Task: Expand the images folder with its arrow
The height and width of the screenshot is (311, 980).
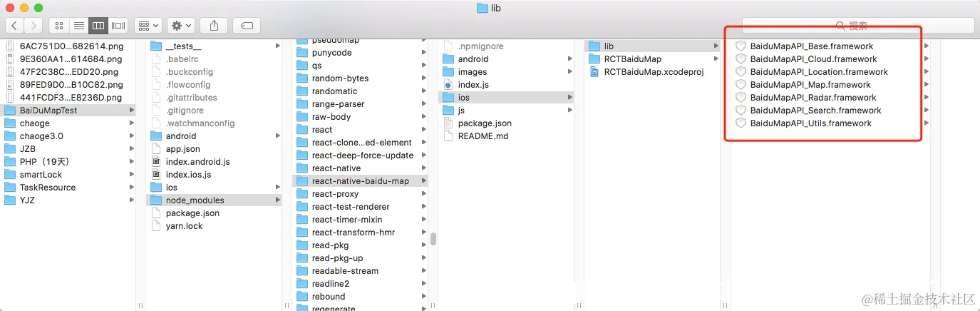Action: (569, 72)
